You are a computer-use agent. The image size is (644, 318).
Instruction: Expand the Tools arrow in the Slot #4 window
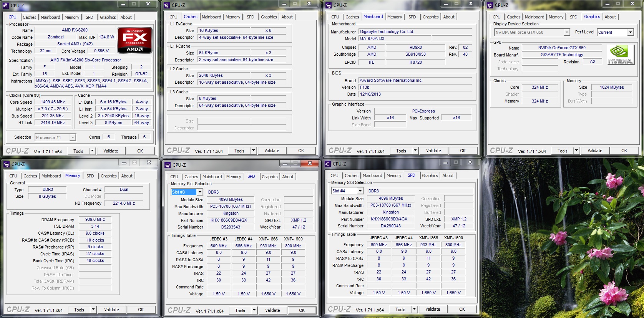click(x=414, y=309)
